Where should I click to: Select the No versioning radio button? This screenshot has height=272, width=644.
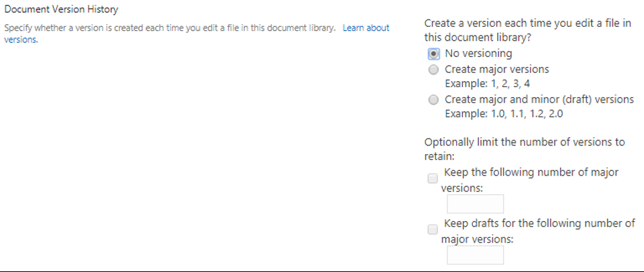pos(433,54)
